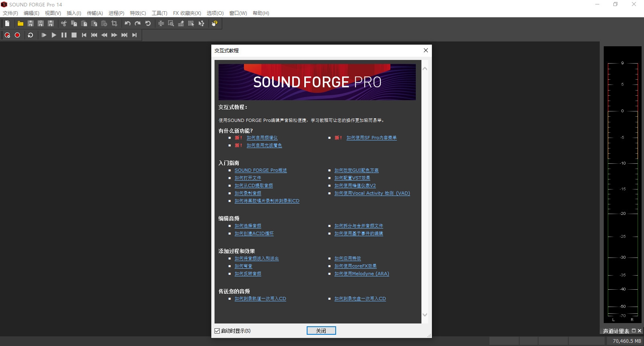This screenshot has height=346, width=644.
Task: Open the 视图(V) menu
Action: [x=53, y=13]
